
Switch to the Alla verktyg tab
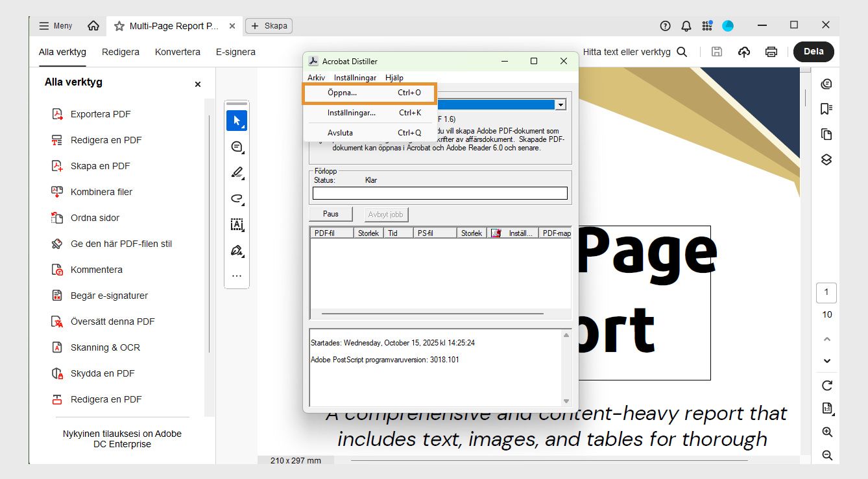[62, 52]
